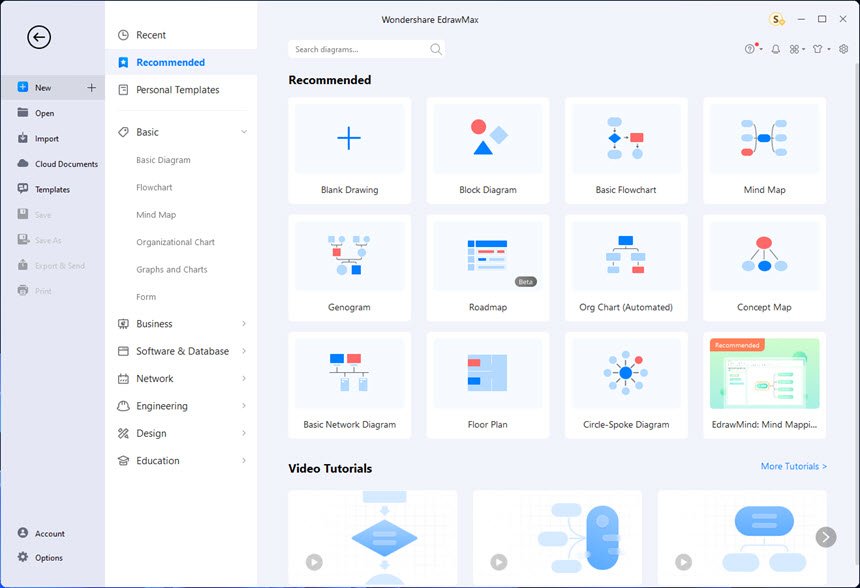Choose the Roadmap template

(x=488, y=268)
